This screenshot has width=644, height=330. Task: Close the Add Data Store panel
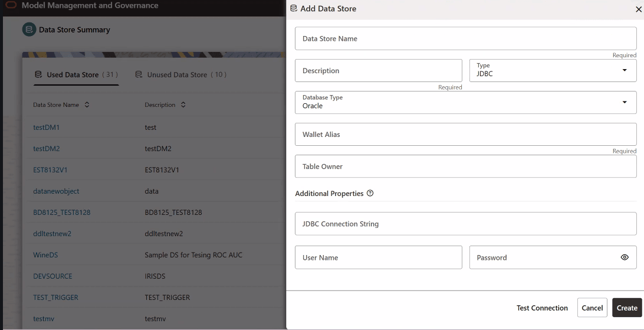[639, 9]
